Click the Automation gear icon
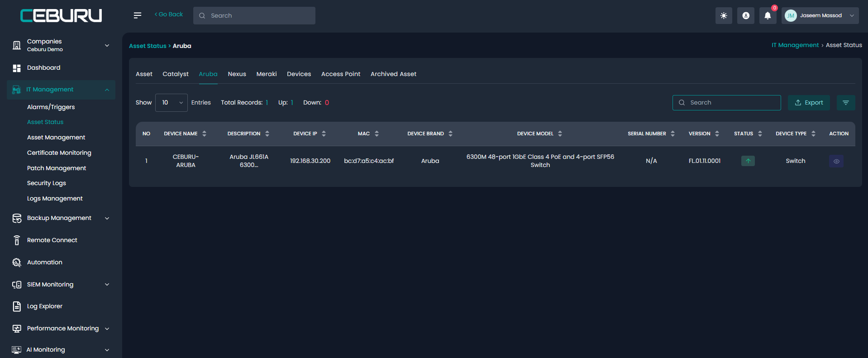 tap(17, 263)
